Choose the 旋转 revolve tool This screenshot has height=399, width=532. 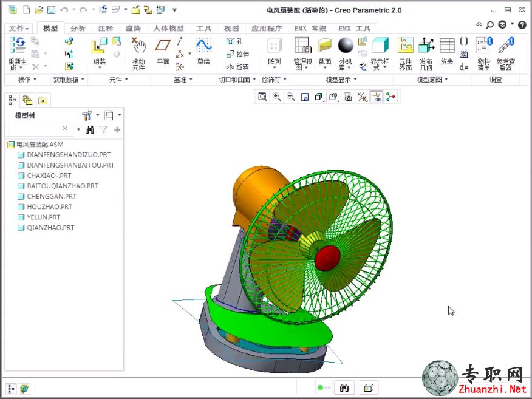pos(237,67)
